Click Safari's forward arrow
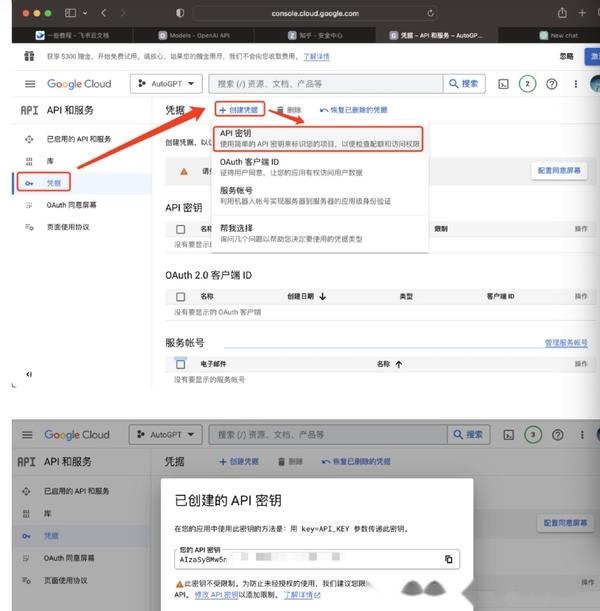This screenshot has height=611, width=600. coord(123,13)
